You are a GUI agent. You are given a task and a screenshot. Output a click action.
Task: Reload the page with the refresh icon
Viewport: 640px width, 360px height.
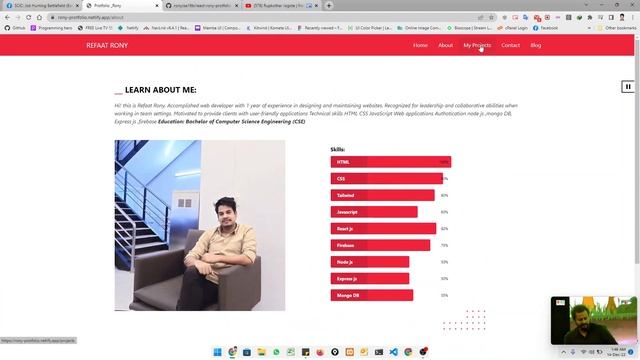coord(29,18)
